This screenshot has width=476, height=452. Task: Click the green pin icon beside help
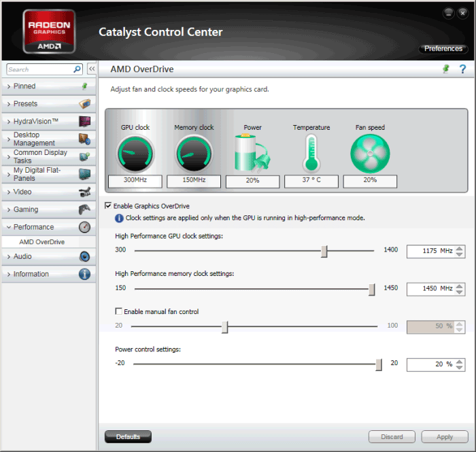pyautogui.click(x=446, y=69)
